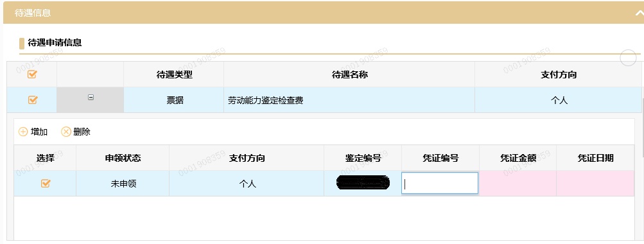This screenshot has height=244, width=644.
Task: Click the redacted 鉴定编号 value cell
Action: tap(363, 182)
